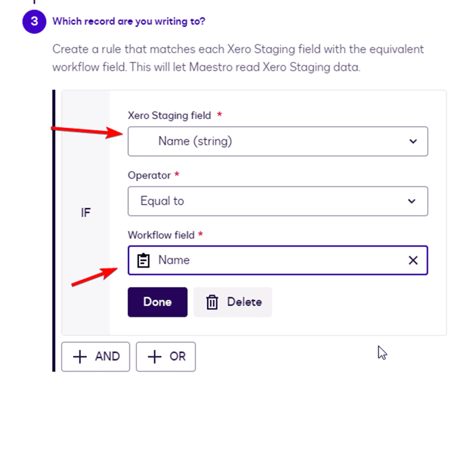Click the plus icon beside AND
476x451 pixels.
(x=80, y=357)
